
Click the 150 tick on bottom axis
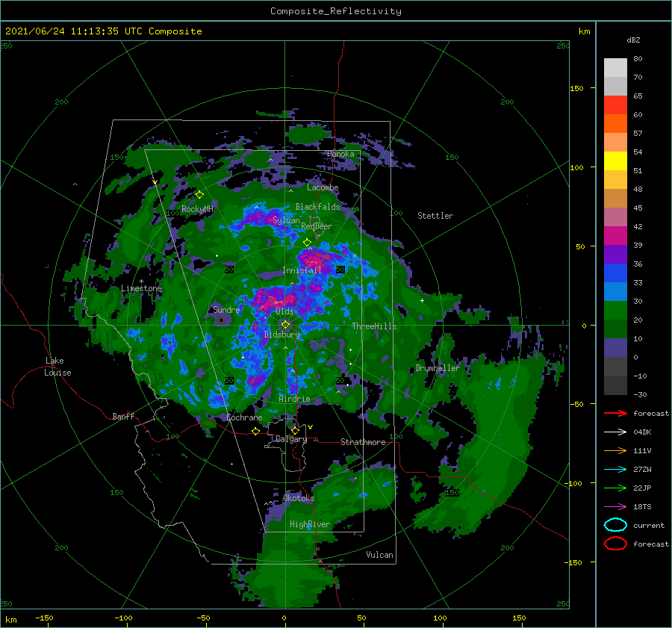click(x=519, y=618)
